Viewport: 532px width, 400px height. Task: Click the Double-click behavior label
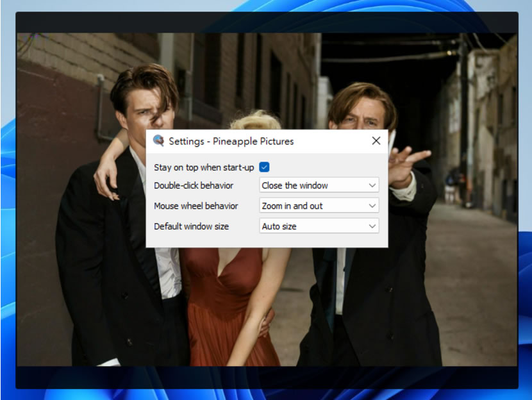click(194, 186)
